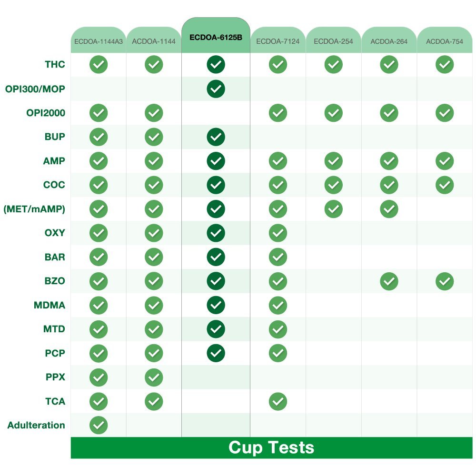Click the BUP checkmark under ECDOA-1144A3
Viewport: 476px width, 476px height.
[x=99, y=137]
